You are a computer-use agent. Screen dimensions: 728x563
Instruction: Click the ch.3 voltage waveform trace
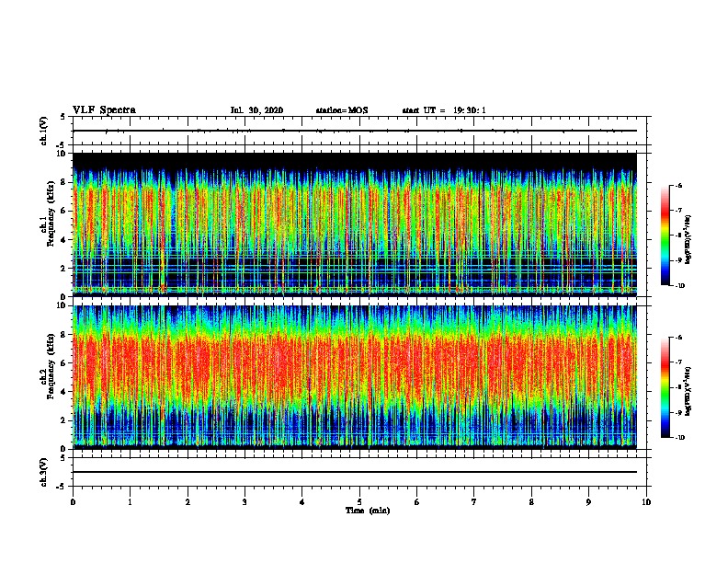(355, 472)
